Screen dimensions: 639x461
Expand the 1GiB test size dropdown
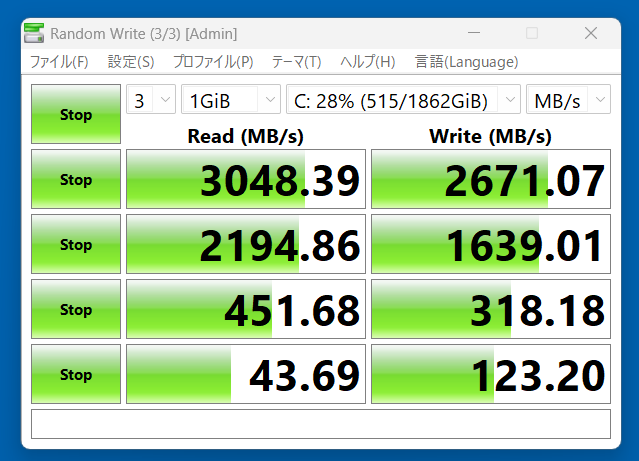(231, 100)
